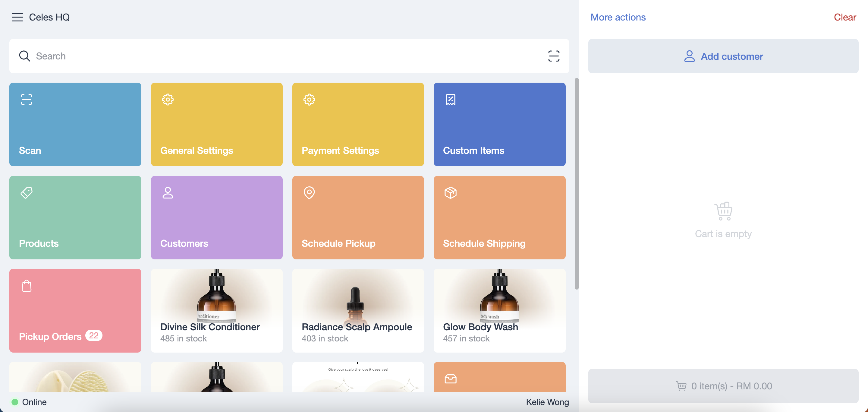Click the Add customer button
868x412 pixels.
point(723,56)
